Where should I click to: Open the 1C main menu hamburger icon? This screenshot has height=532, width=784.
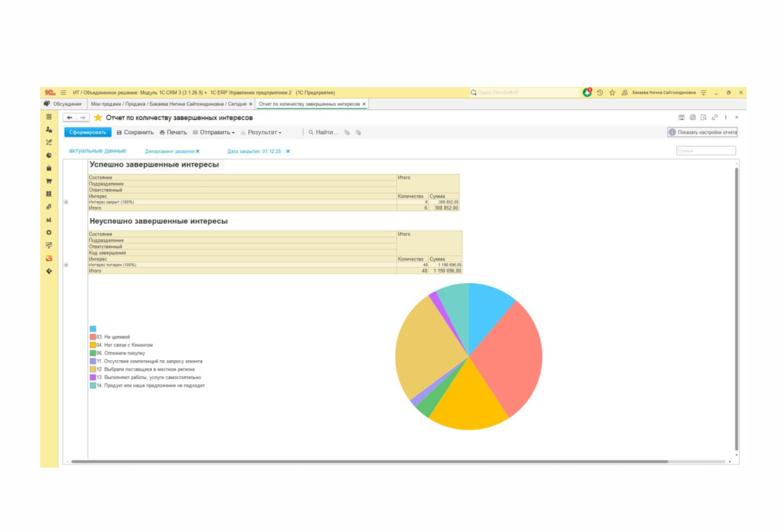coord(63,92)
